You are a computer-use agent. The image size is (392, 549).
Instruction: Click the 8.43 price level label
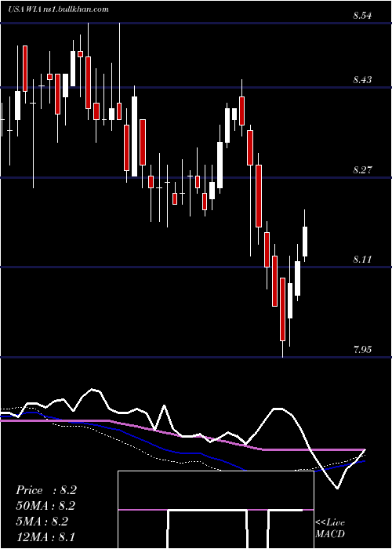point(362,80)
